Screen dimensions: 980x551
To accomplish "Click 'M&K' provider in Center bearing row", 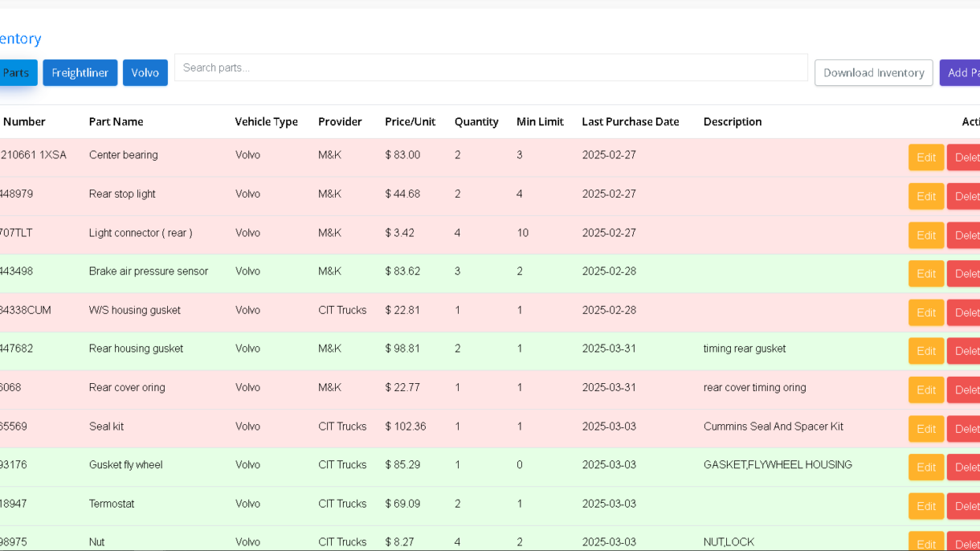I will click(x=330, y=155).
